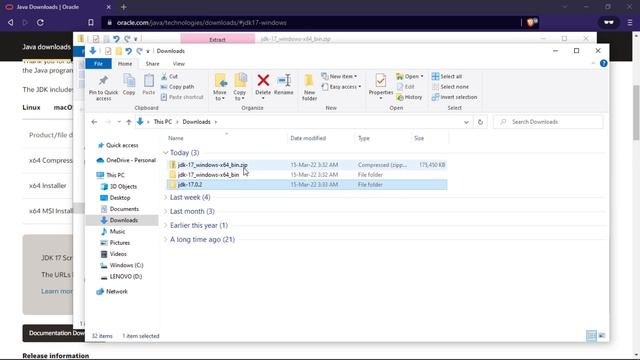Click Select none

(450, 87)
